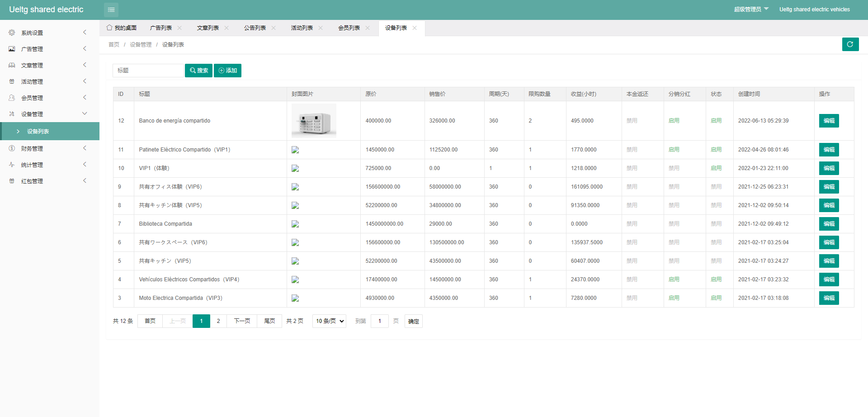Viewport: 868px width, 417px height.
Task: Click the 添加 add button
Action: click(227, 71)
